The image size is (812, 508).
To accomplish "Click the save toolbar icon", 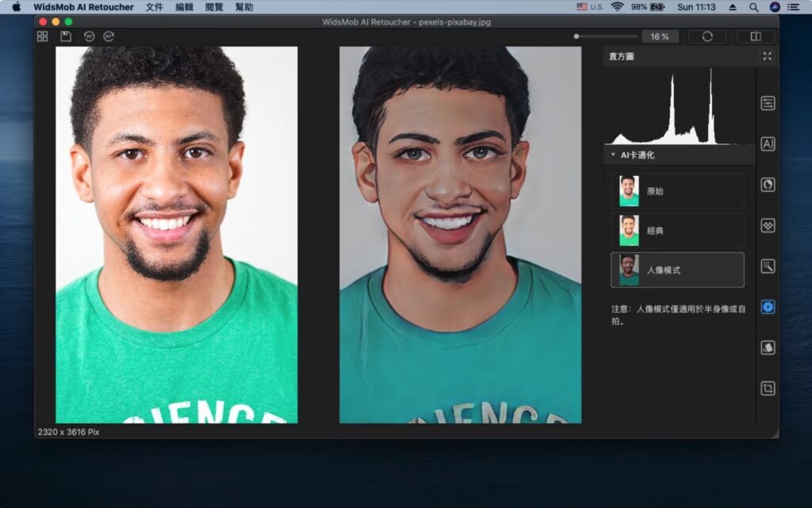I will coord(66,36).
